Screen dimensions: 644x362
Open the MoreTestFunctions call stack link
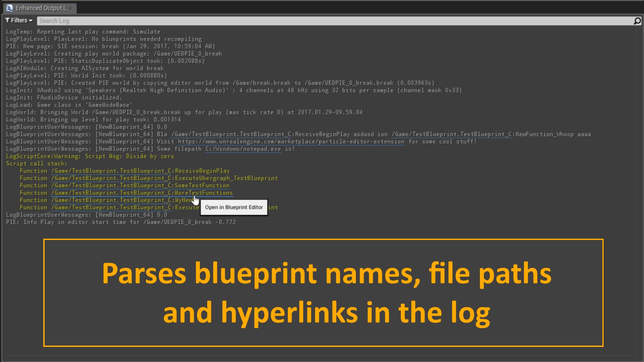click(142, 193)
